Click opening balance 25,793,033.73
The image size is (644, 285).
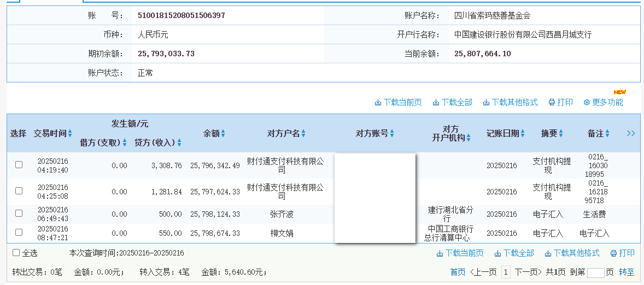[166, 54]
